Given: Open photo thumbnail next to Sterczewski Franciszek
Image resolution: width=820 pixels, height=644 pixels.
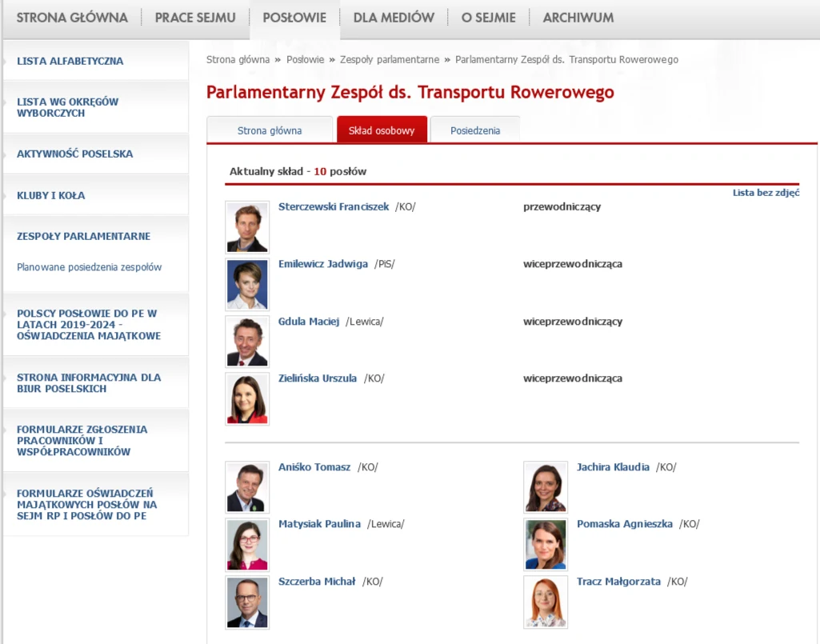Looking at the screenshot, I should (247, 227).
